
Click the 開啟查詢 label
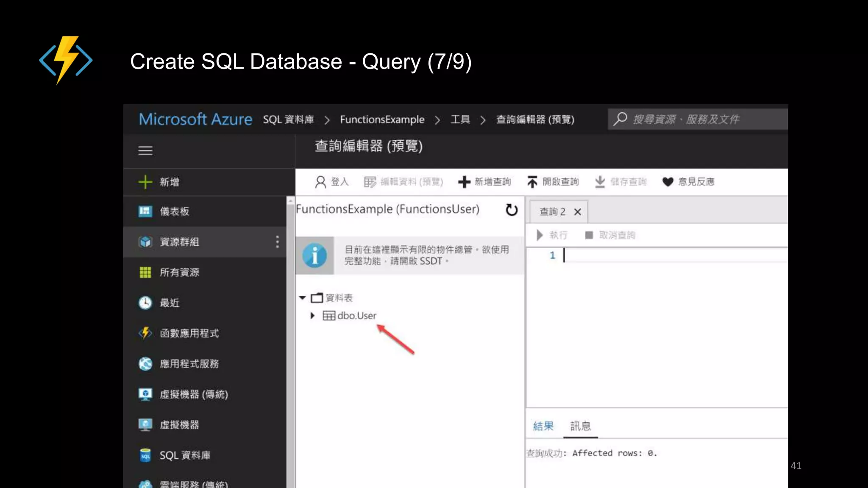560,182
